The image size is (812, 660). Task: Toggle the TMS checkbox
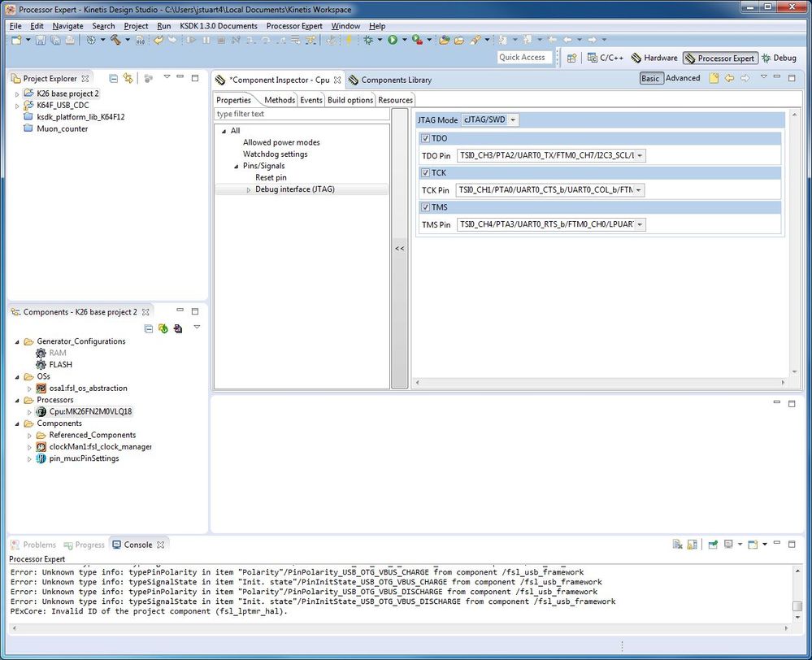tap(425, 207)
